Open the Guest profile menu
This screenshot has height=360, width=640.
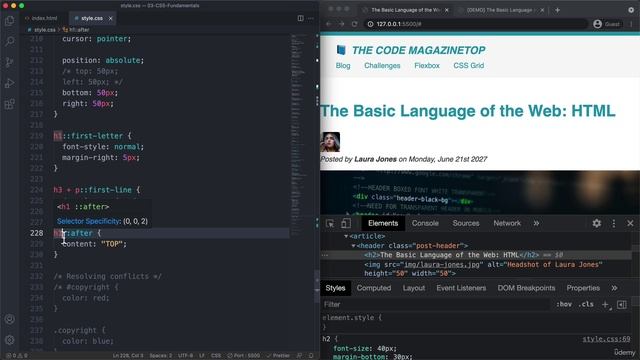(x=607, y=24)
